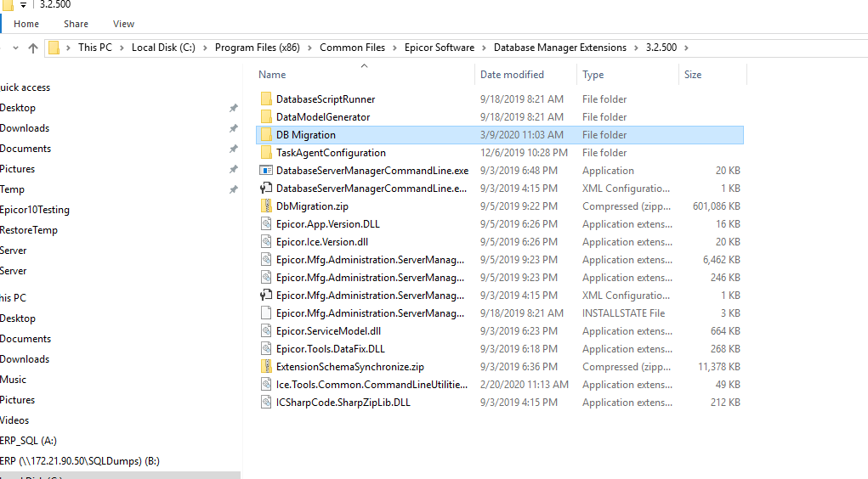Expand the chevron after Epicor Software in the address bar
The width and height of the screenshot is (868, 479).
point(484,48)
